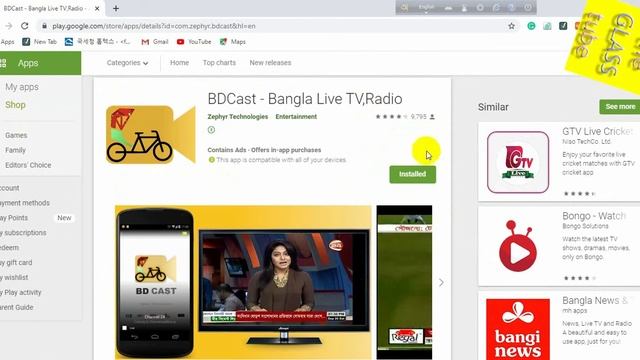640x360 pixels.
Task: Click the forward navigation arrow
Action: (x=9, y=26)
